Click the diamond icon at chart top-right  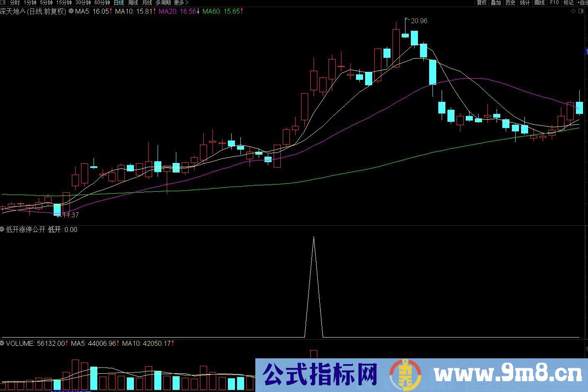(x=573, y=11)
